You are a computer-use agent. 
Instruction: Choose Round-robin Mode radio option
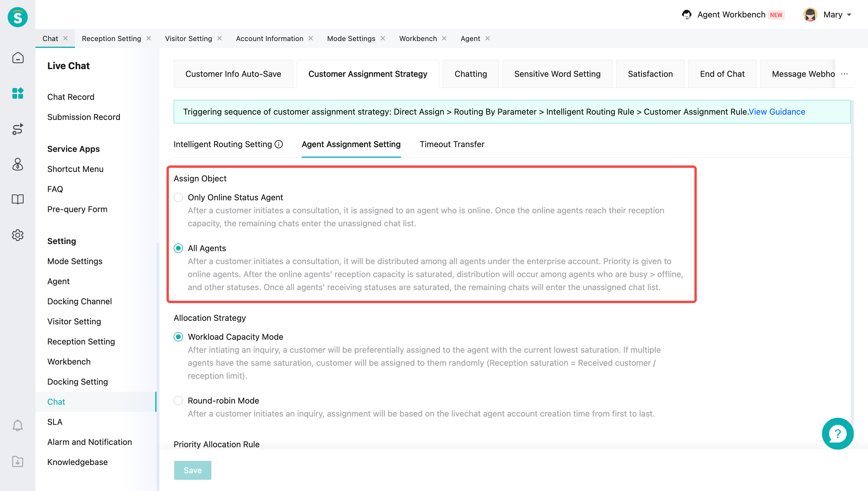pos(178,401)
